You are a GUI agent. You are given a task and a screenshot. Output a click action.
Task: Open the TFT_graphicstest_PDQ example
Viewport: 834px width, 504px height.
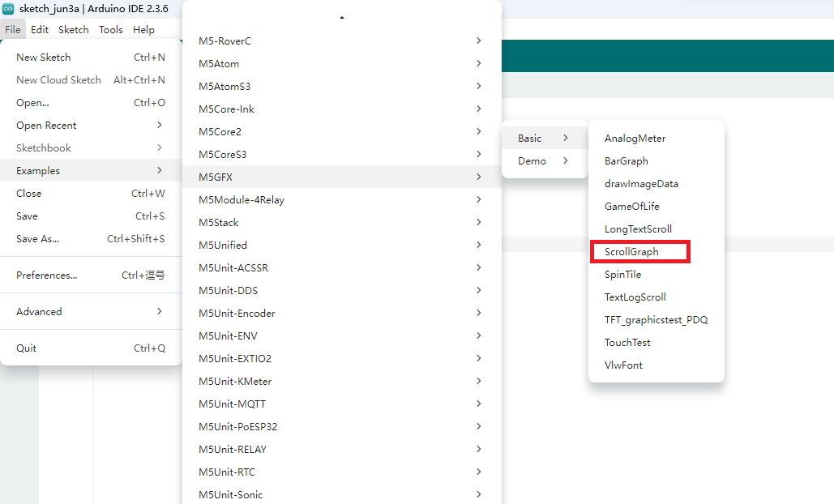pos(657,319)
